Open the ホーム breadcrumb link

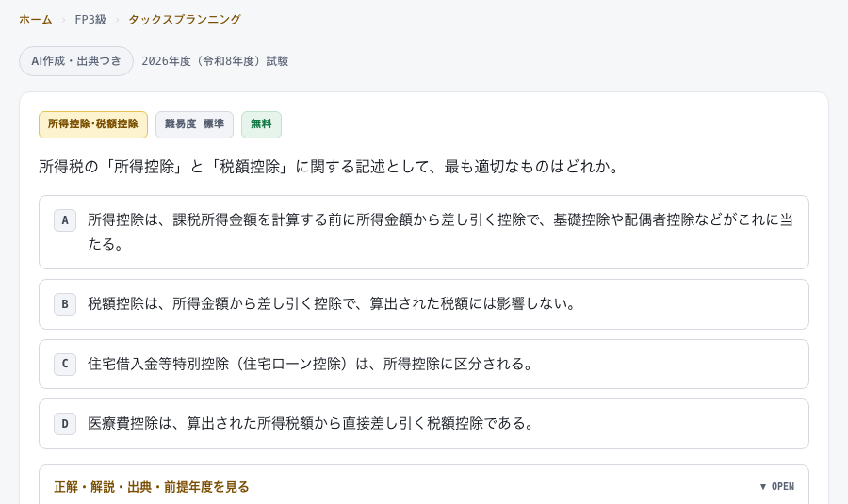(x=36, y=20)
